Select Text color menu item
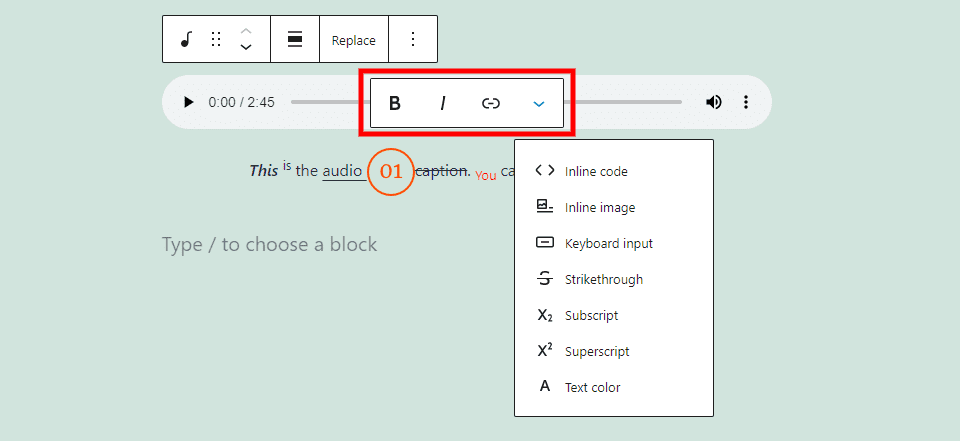960x441 pixels. (x=592, y=388)
